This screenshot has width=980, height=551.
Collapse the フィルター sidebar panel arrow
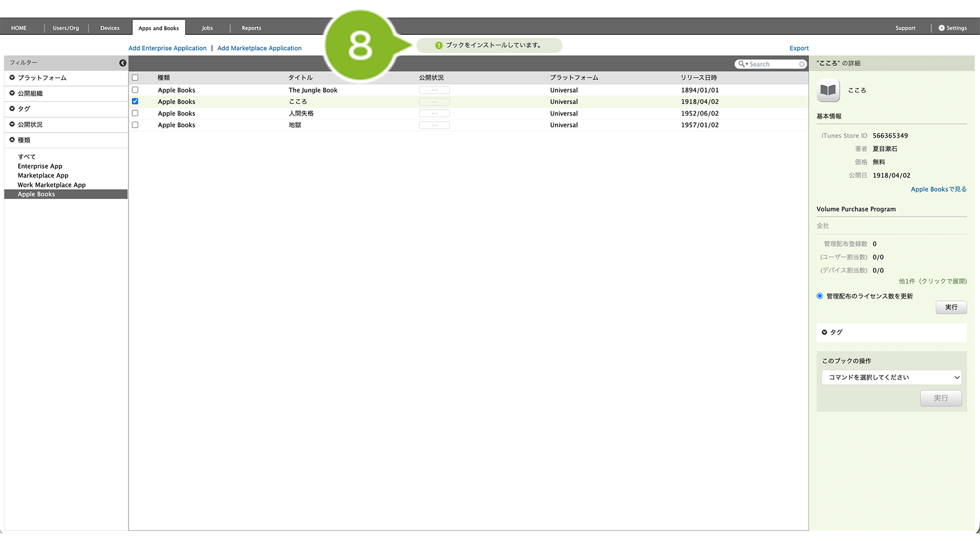[122, 63]
